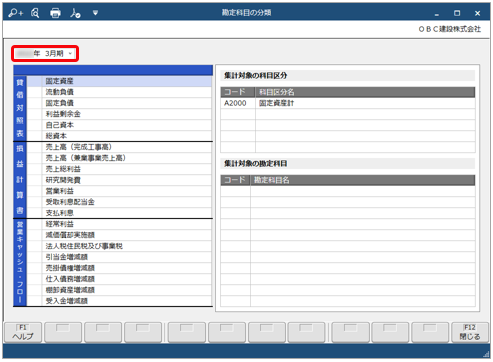
Task: Open the print preview magnifier icon
Action: tap(35, 13)
